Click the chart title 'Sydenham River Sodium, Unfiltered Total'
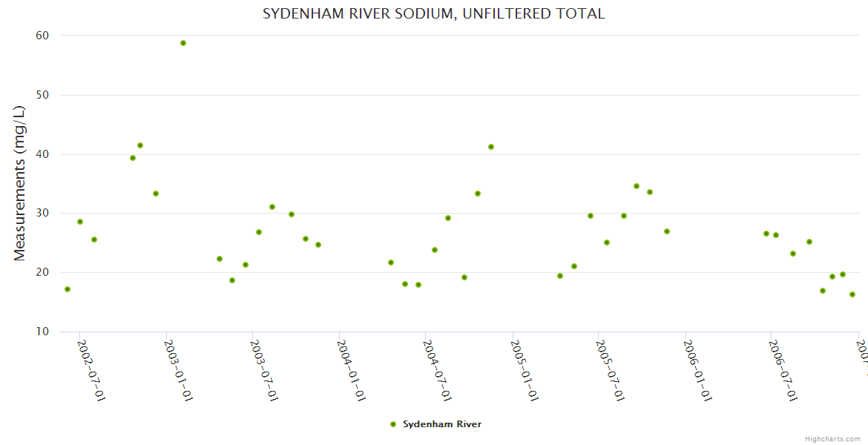Screen dimensions: 868x445 433,13
